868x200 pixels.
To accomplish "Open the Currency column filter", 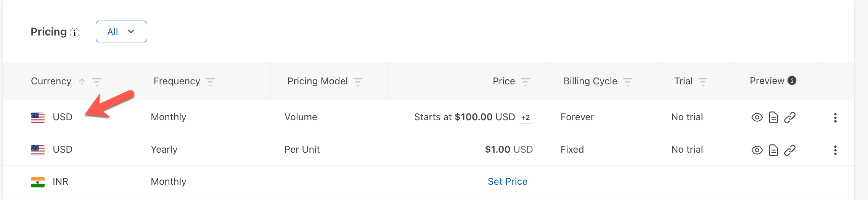I will pos(97,81).
